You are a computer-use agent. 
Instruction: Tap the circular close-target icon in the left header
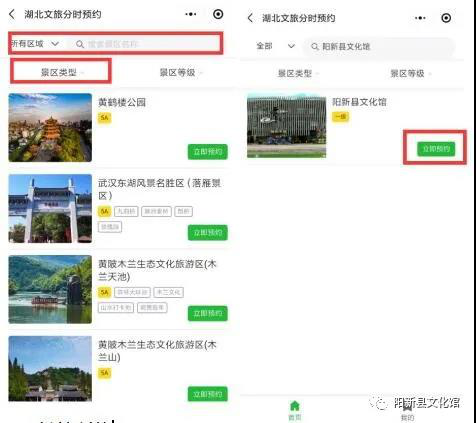[218, 14]
